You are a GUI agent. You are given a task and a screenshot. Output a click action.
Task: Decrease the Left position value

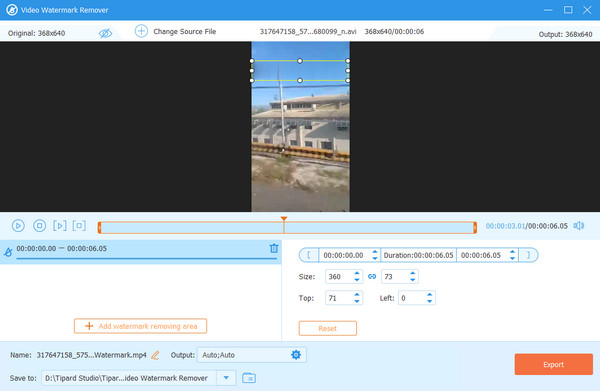pyautogui.click(x=430, y=301)
